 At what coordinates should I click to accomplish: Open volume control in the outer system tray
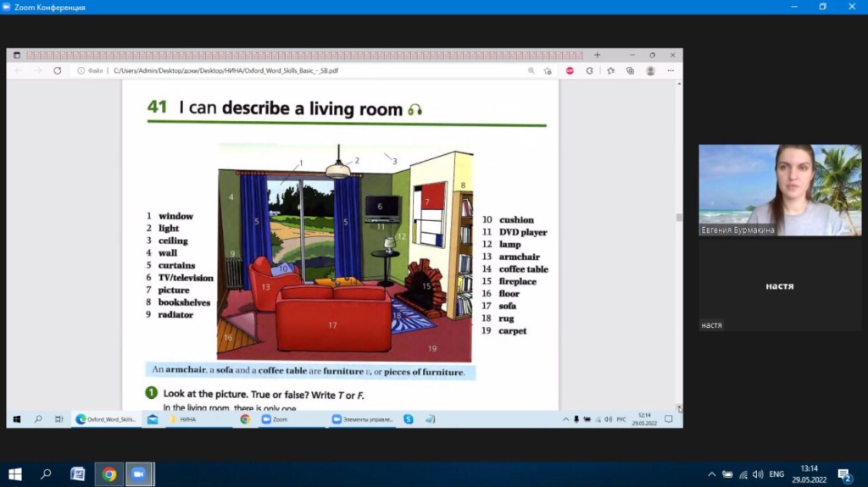(758, 474)
